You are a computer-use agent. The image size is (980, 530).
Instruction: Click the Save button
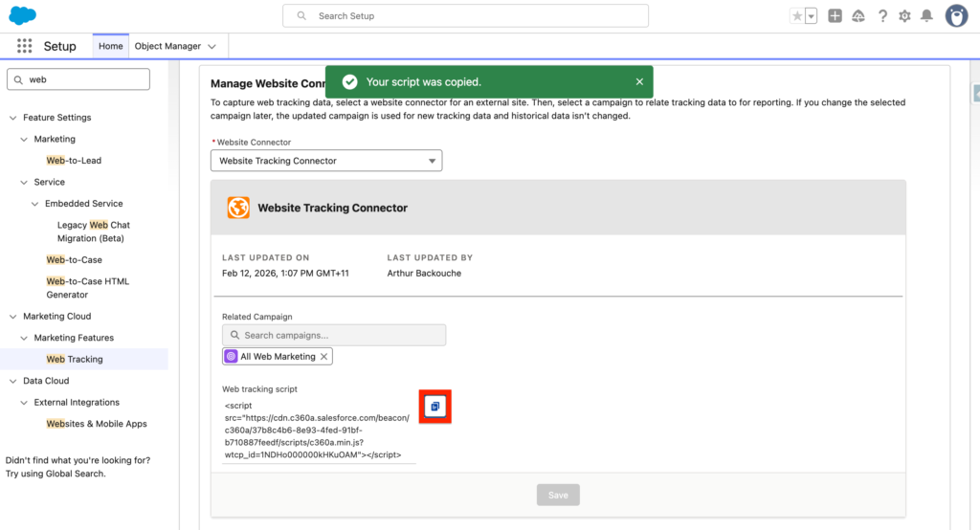[558, 495]
